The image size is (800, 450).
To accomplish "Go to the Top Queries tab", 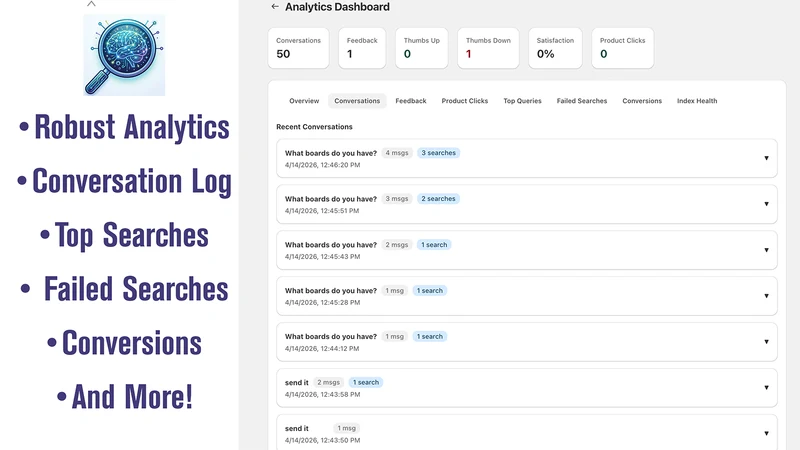I will pos(522,101).
